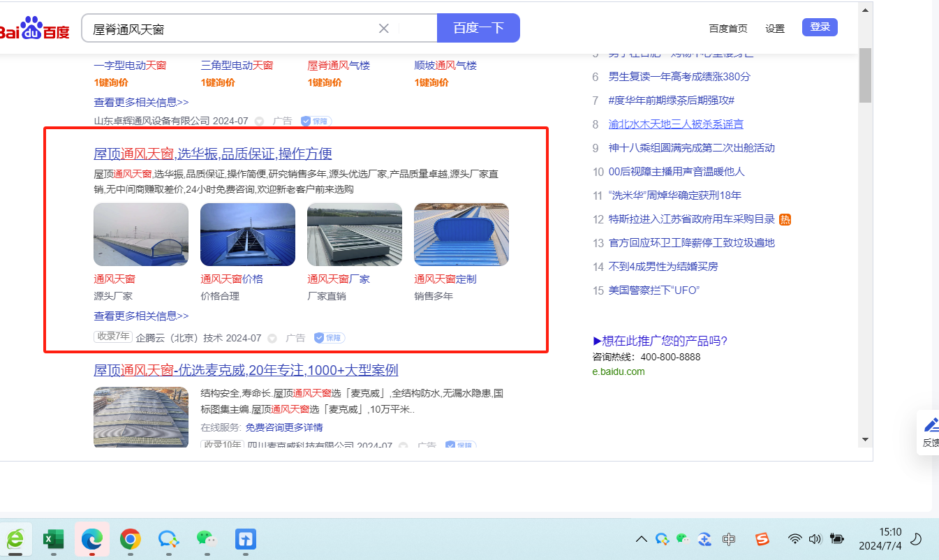Click the 登录 button
Screen dimensions: 939x560
(x=820, y=27)
